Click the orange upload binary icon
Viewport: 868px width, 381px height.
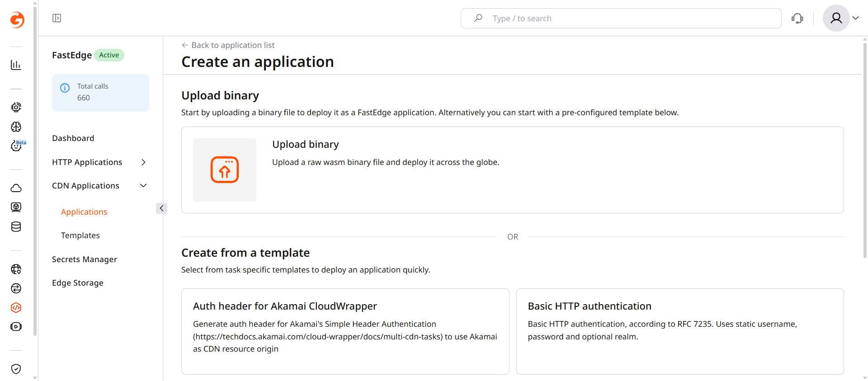[225, 170]
